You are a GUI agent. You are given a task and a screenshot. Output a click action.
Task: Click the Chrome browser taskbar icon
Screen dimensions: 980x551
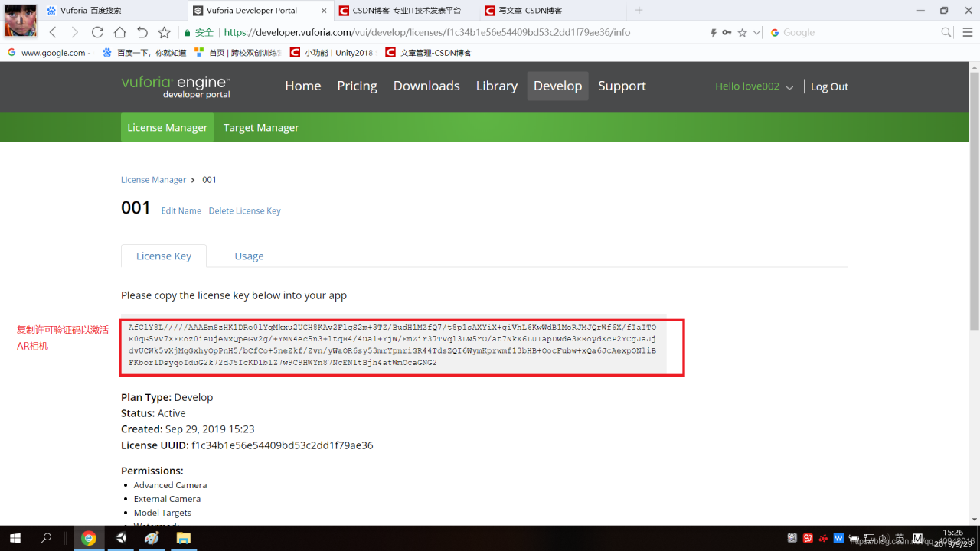point(89,538)
